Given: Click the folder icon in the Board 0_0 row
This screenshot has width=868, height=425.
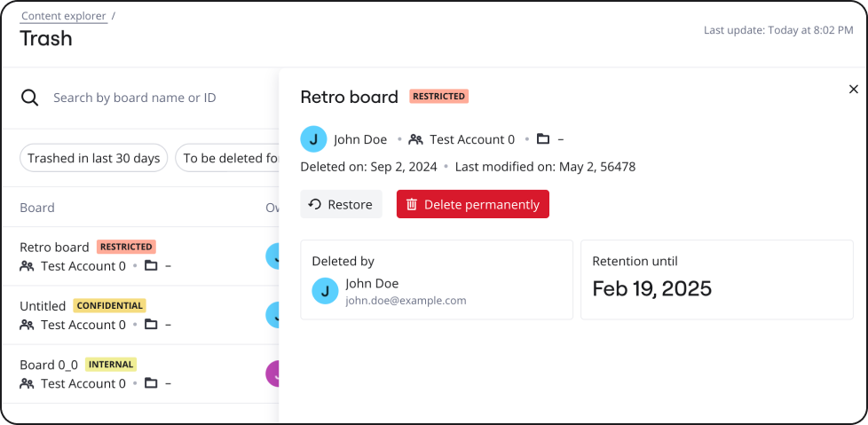Looking at the screenshot, I should tap(151, 383).
